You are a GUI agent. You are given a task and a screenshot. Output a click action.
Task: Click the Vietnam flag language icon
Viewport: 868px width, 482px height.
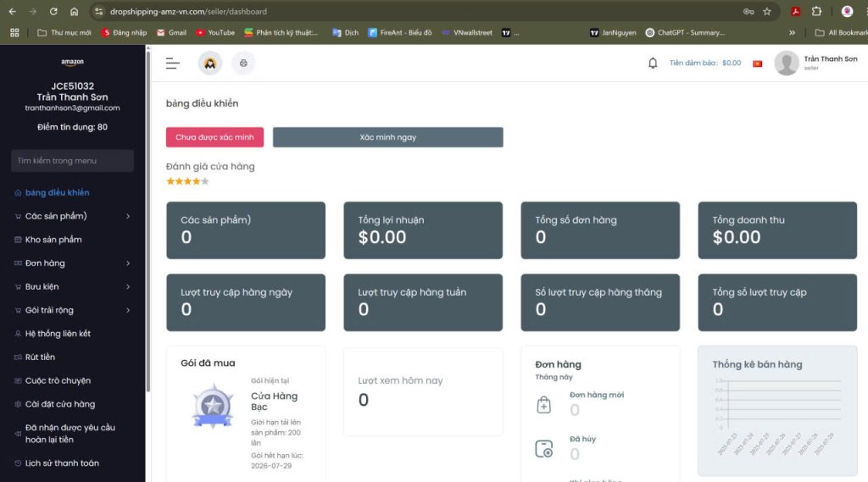[757, 64]
